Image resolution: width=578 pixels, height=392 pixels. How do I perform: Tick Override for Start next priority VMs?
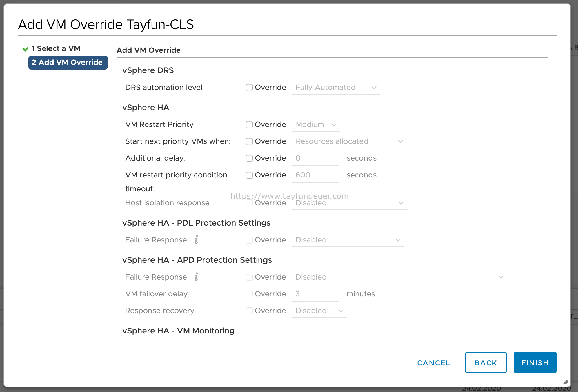(x=249, y=141)
